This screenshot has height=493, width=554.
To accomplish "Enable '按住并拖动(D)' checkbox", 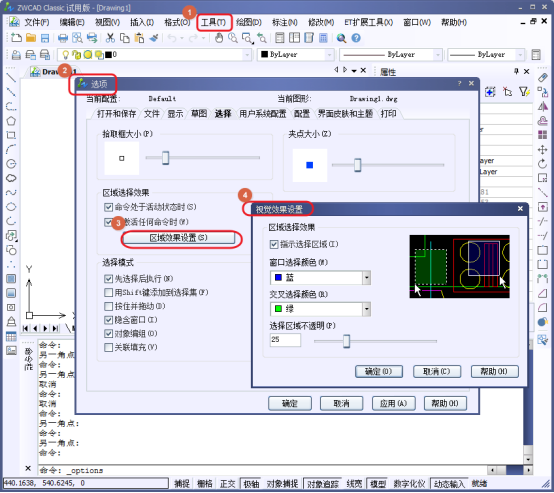I will [108, 306].
